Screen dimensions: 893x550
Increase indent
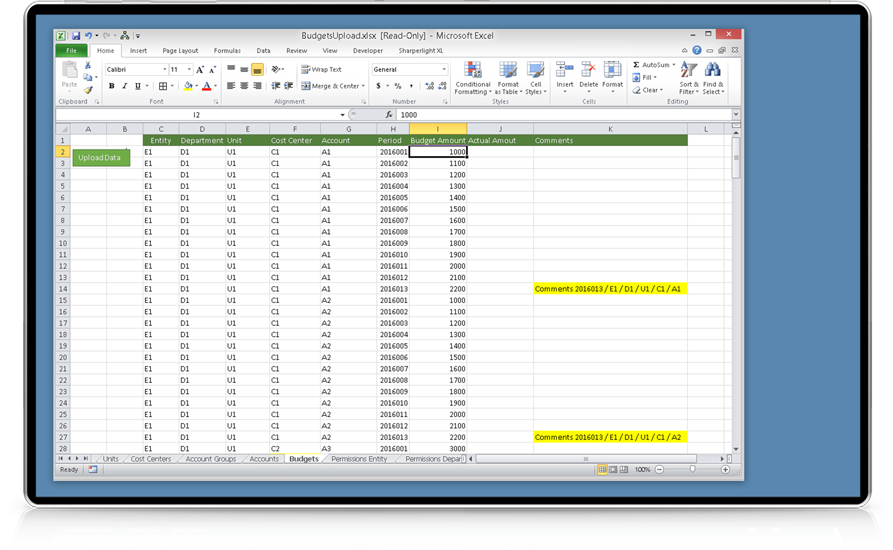[x=289, y=86]
